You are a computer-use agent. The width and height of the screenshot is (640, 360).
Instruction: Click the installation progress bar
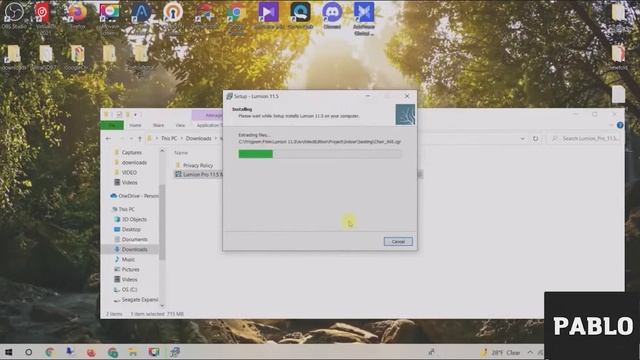point(319,154)
